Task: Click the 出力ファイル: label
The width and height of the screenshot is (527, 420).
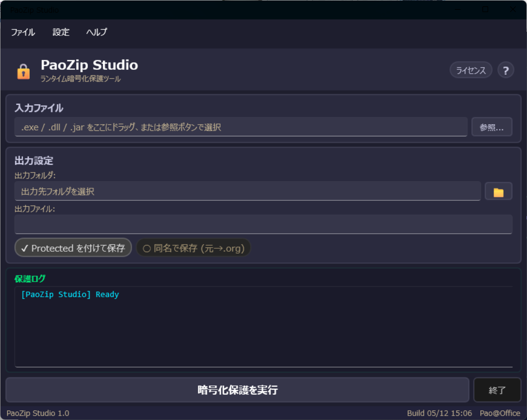Action: pyautogui.click(x=34, y=209)
